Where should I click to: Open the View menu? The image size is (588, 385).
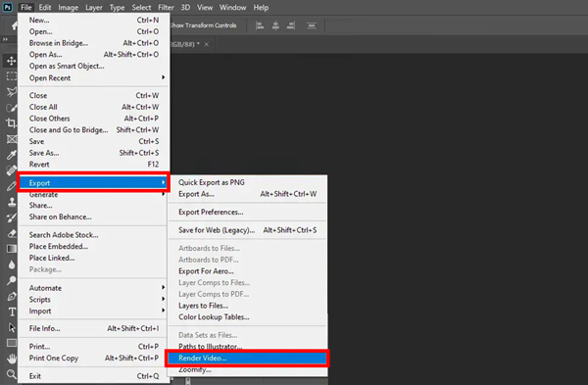[205, 7]
